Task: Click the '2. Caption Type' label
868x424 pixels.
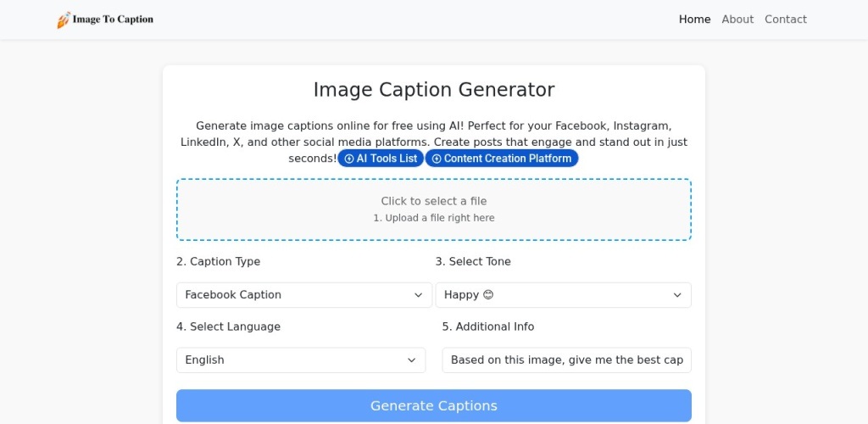Action: (x=219, y=262)
